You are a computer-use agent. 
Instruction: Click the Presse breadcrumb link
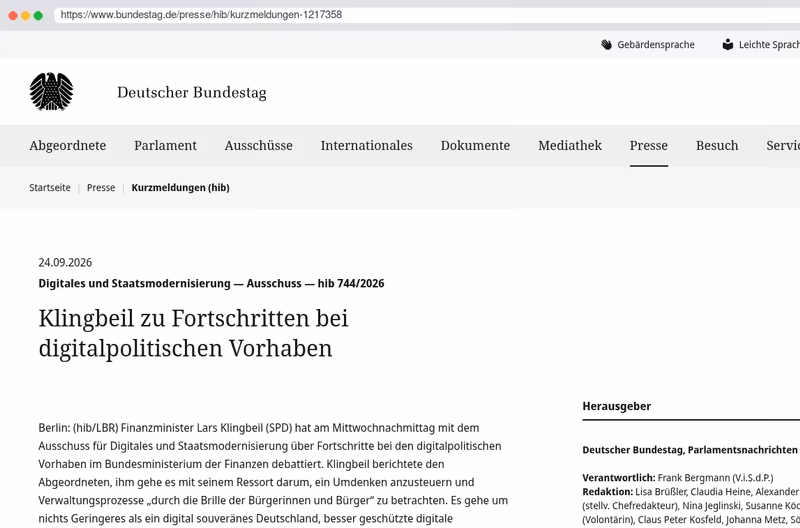(101, 188)
